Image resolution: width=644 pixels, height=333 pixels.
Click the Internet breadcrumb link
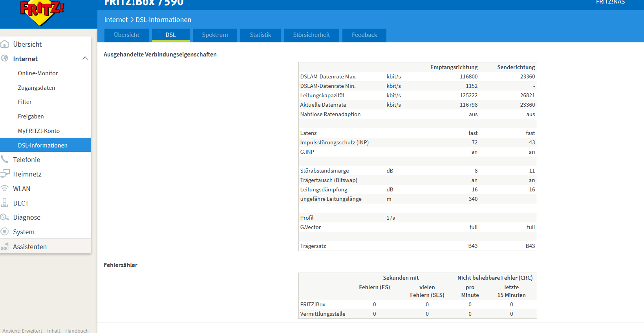pyautogui.click(x=116, y=20)
